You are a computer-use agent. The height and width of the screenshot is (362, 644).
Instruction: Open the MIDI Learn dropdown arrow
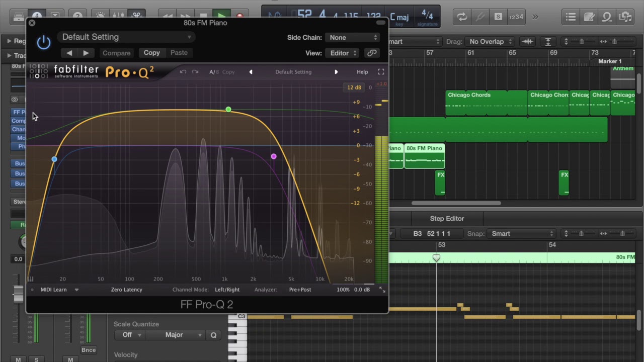(76, 290)
